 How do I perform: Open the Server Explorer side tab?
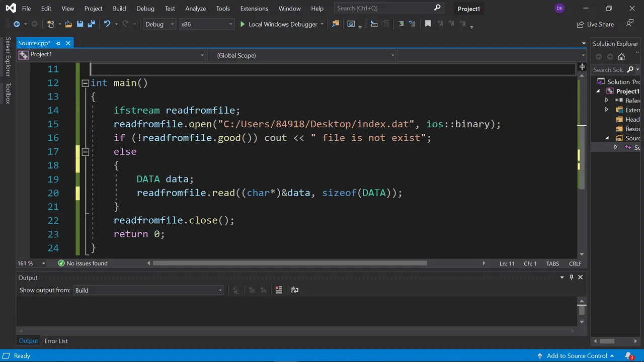8,56
